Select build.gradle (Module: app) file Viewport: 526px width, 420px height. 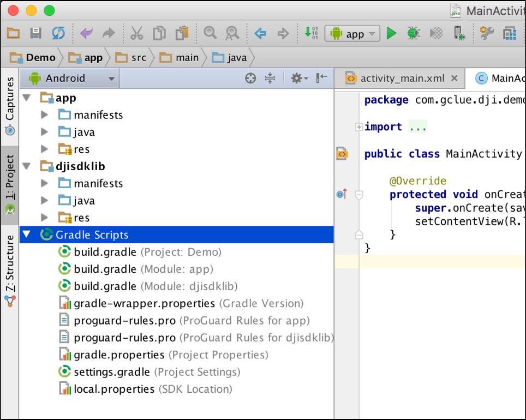pyautogui.click(x=105, y=269)
